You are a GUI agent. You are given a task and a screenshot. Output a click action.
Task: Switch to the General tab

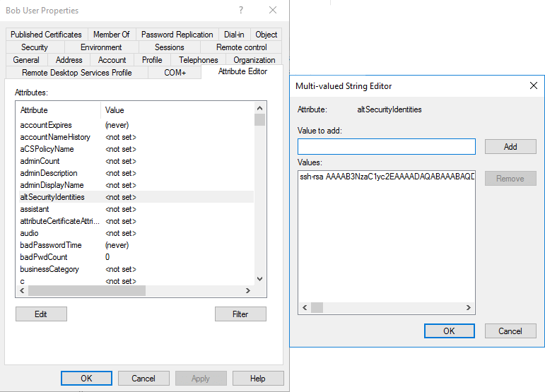click(x=26, y=60)
